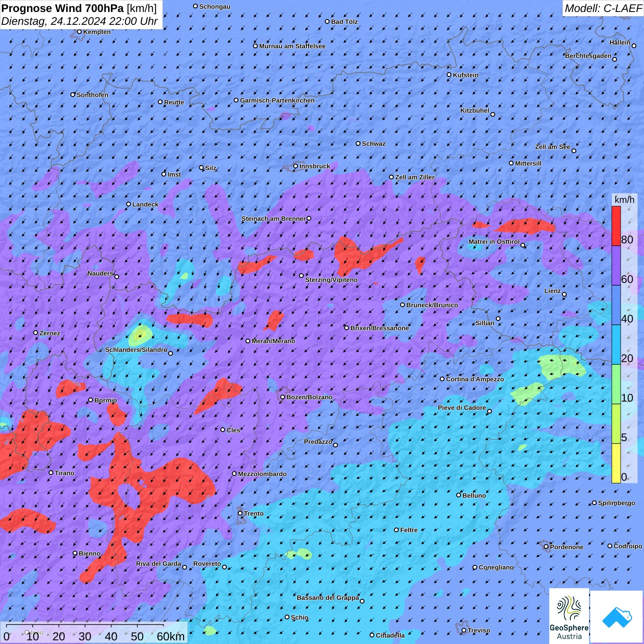Click the distance scale bar in km
The image size is (644, 644).
[x=94, y=633]
